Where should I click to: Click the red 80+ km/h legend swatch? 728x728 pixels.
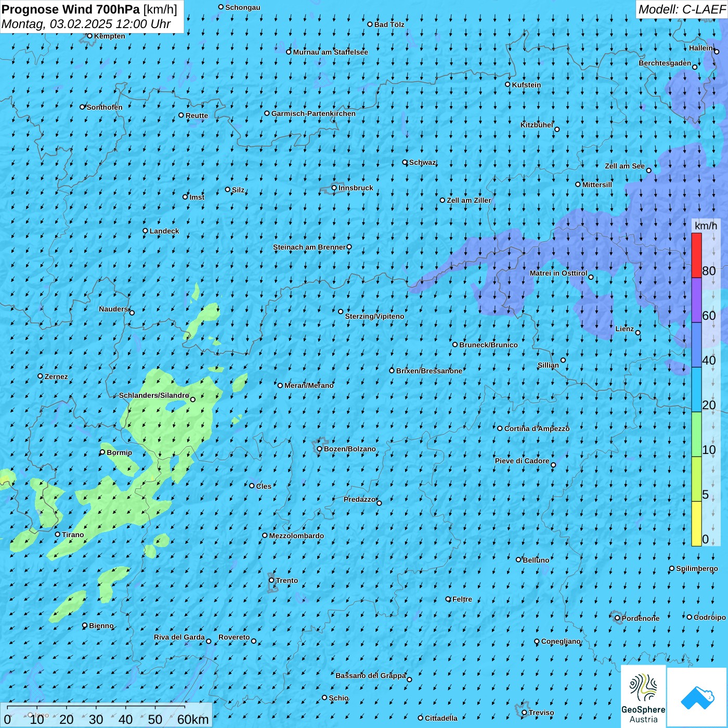pyautogui.click(x=696, y=255)
